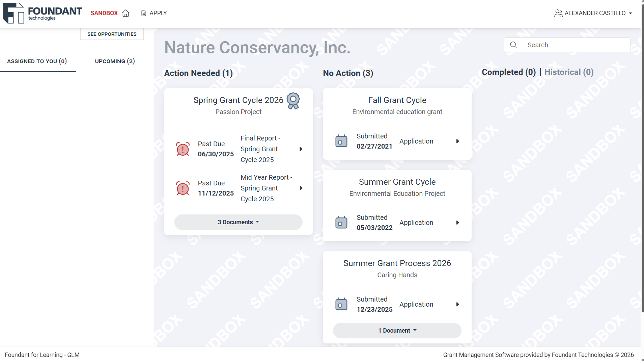The height and width of the screenshot is (361, 644).
Task: Click the Grant Management Software footer text
Action: (538, 355)
